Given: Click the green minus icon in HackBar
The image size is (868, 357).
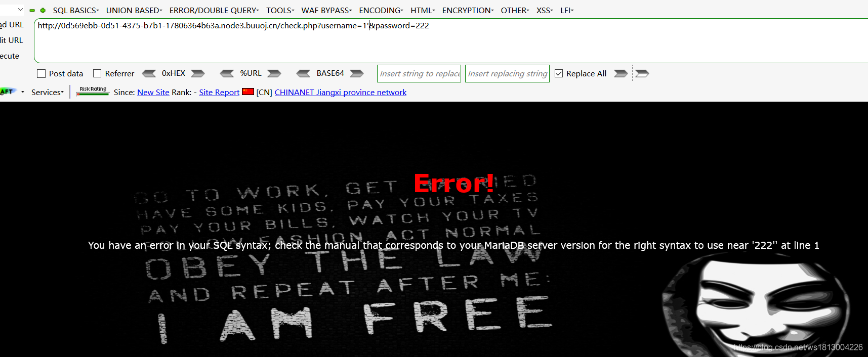Looking at the screenshot, I should click(x=32, y=10).
